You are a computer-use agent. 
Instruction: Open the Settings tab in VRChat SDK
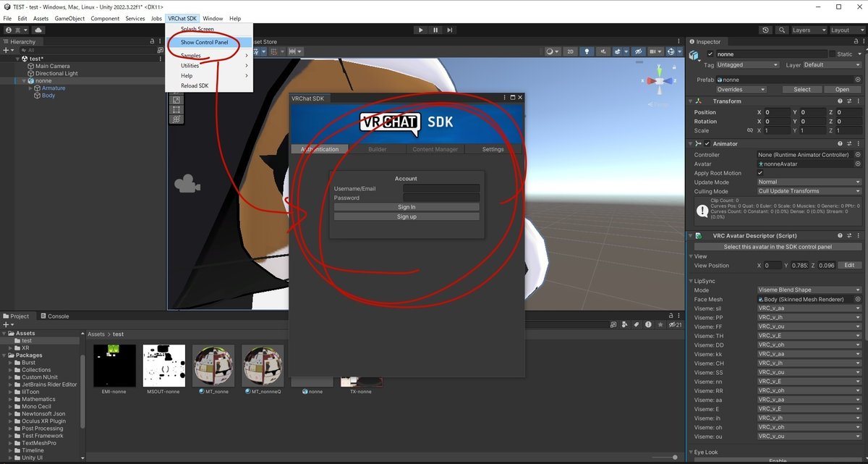coord(493,149)
